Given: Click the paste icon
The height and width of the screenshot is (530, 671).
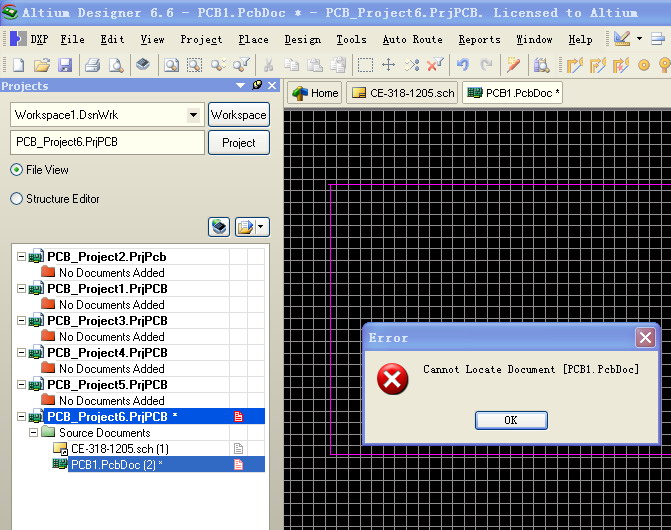Looking at the screenshot, I should click(x=315, y=65).
